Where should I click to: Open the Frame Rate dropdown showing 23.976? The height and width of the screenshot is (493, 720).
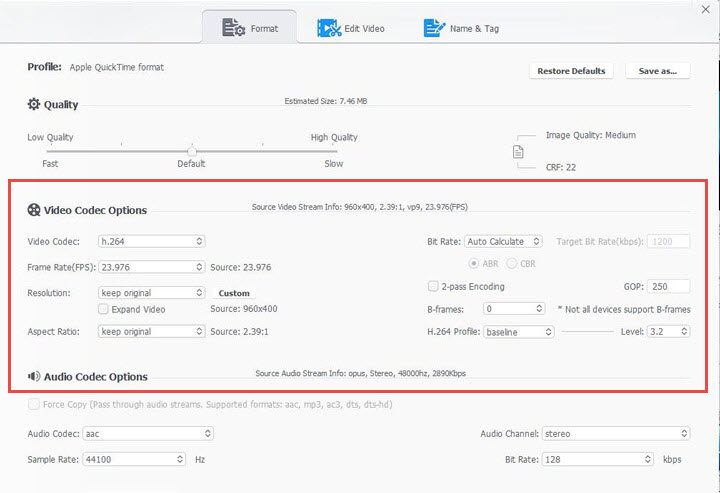152,267
